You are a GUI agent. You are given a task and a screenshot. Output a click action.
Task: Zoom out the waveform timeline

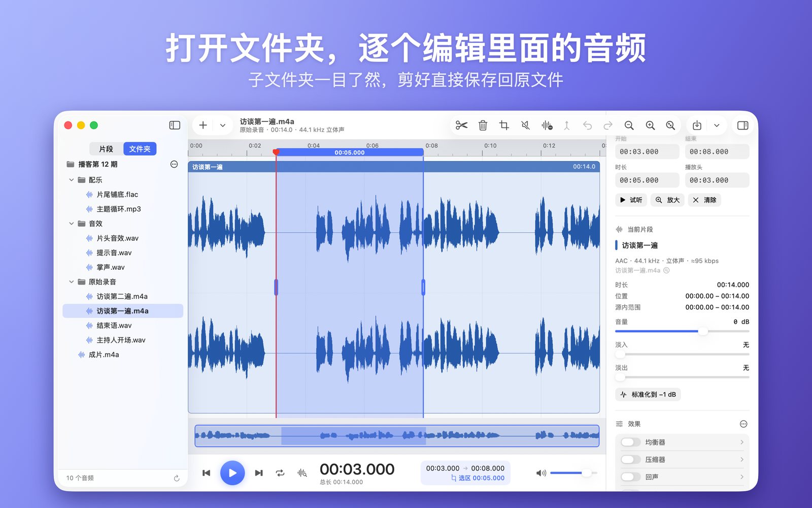point(629,125)
